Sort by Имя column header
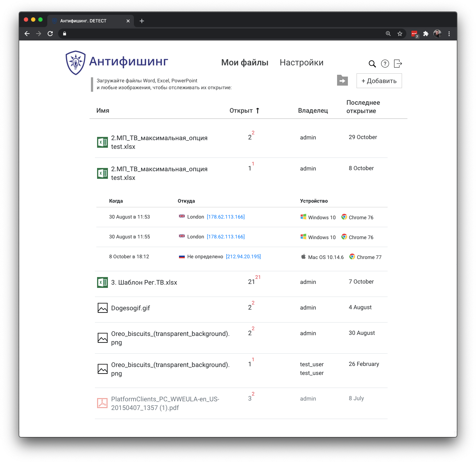The width and height of the screenshot is (476, 462). pos(103,111)
